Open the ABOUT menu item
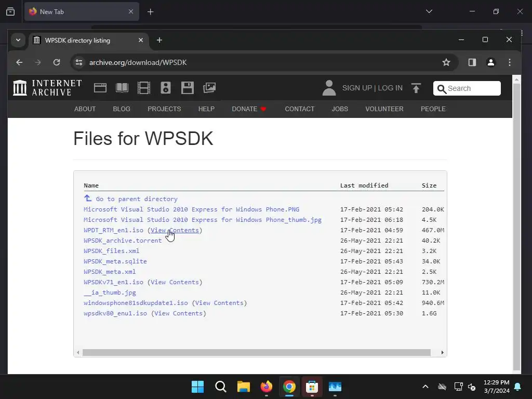 [x=85, y=109]
